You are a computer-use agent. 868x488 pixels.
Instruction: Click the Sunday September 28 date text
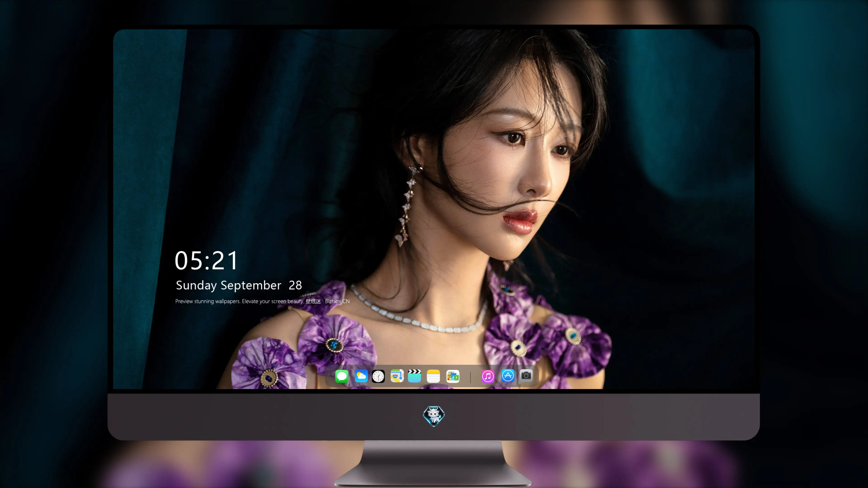[x=238, y=285]
